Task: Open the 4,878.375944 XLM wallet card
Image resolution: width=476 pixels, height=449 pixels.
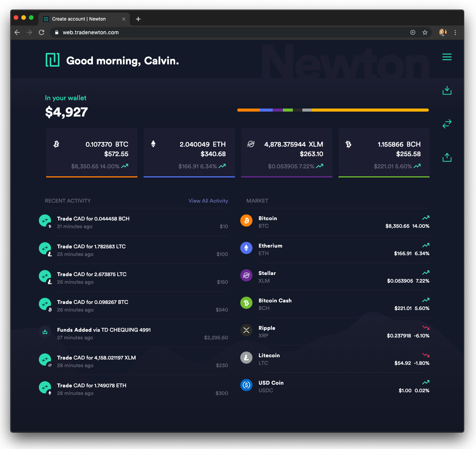Action: pos(287,153)
